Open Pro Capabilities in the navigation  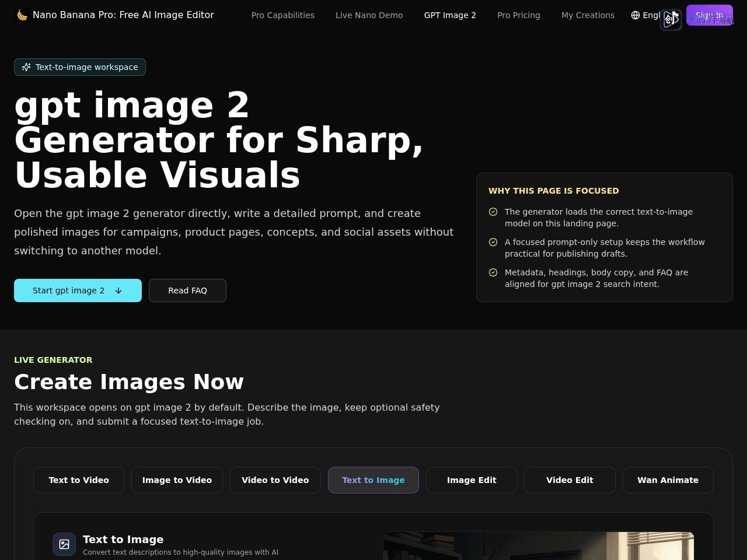tap(283, 15)
